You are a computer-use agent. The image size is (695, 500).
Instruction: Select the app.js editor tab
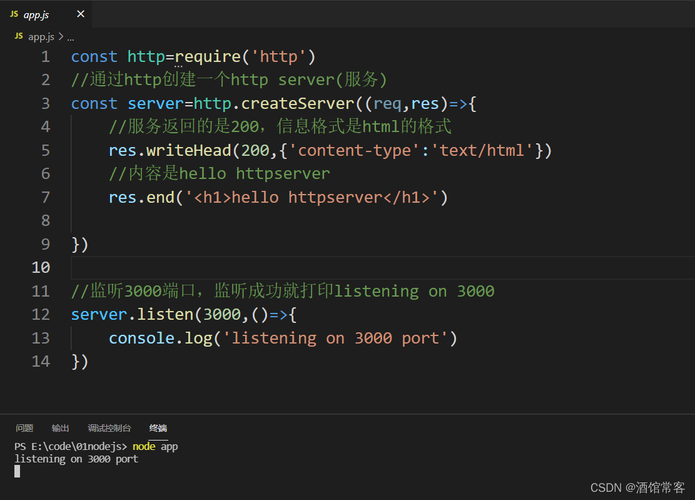(47, 14)
